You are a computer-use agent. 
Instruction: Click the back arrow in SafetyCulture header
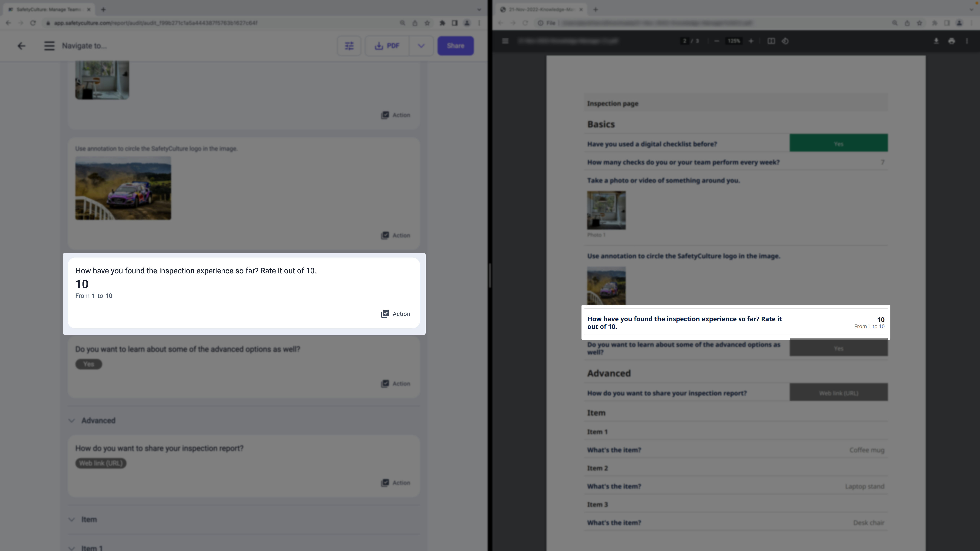[x=21, y=46]
